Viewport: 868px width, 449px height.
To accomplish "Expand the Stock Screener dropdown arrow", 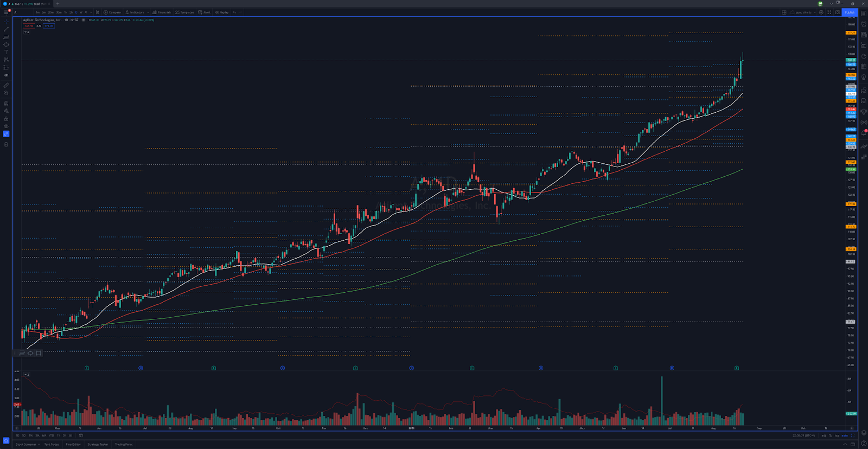I will click(39, 445).
